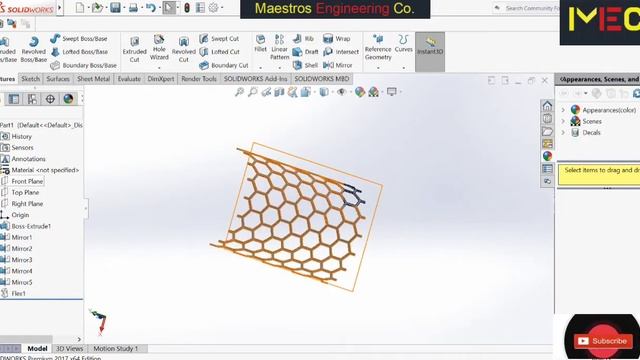Click the Rebuild traffic light icon
Viewport: 640px width, 360px height.
coord(187,7)
